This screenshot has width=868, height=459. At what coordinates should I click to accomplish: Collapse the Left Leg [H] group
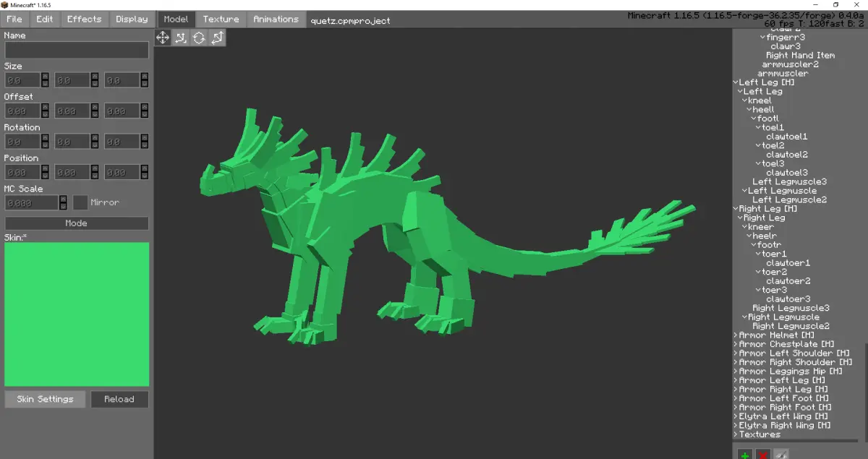click(736, 82)
